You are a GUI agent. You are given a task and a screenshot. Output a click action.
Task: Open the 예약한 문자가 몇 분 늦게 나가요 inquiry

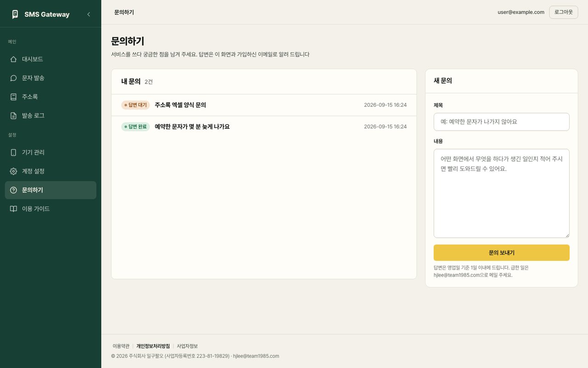264,126
